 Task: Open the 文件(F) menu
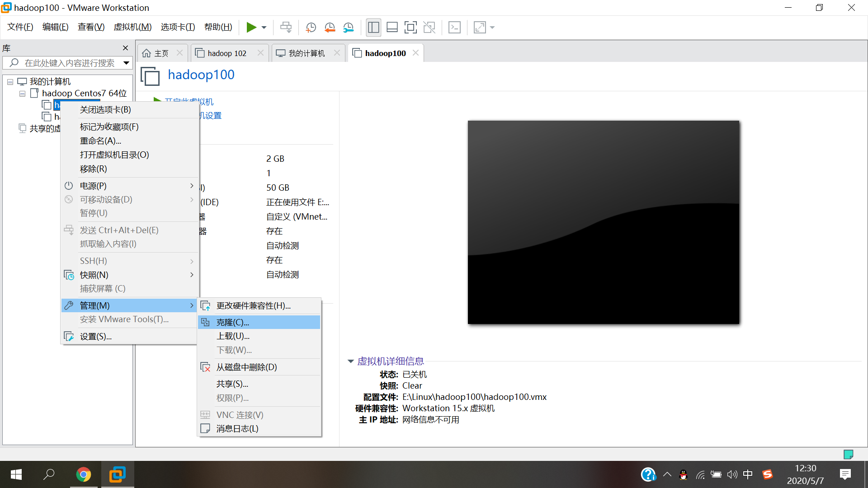pos(20,27)
